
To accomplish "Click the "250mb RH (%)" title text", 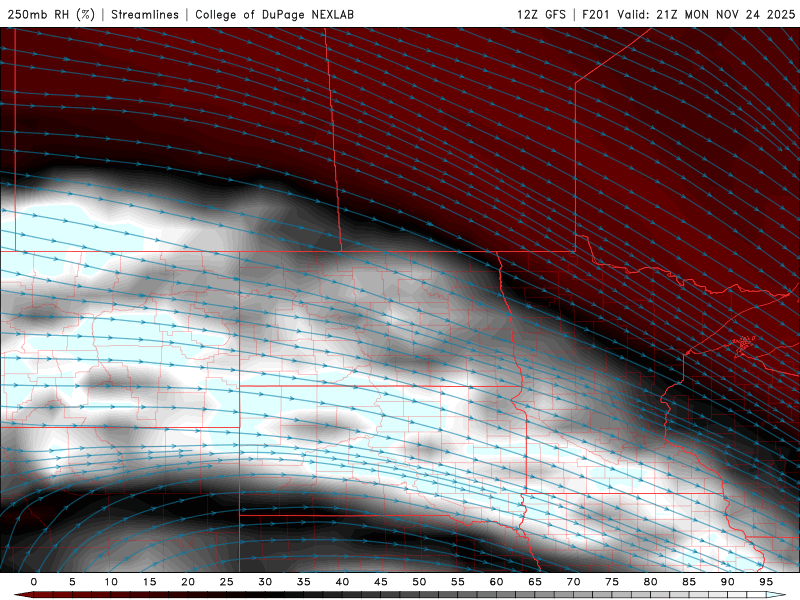I will [x=51, y=14].
